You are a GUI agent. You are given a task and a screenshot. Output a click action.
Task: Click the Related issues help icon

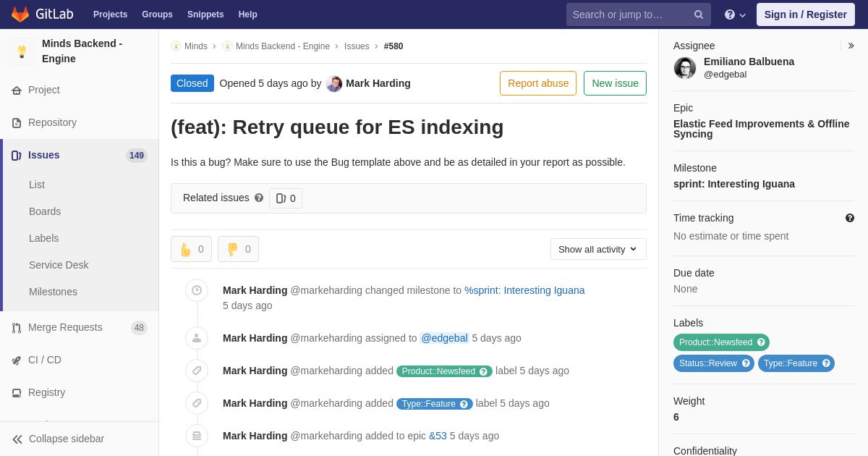click(x=259, y=198)
